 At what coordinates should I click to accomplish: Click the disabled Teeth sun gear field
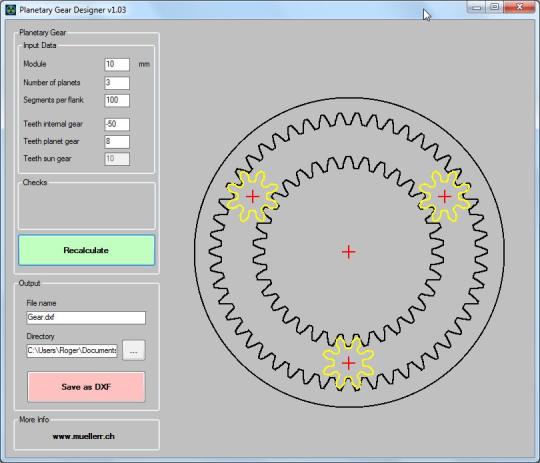117,159
